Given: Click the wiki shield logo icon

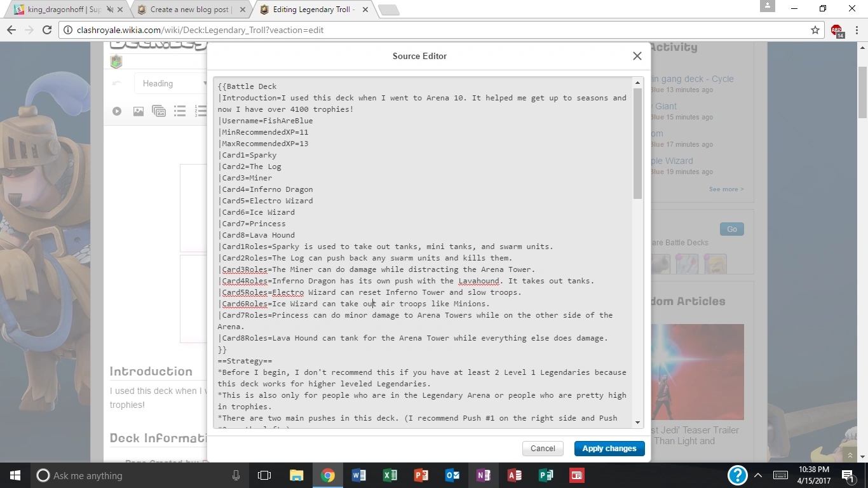Looking at the screenshot, I should (116, 62).
